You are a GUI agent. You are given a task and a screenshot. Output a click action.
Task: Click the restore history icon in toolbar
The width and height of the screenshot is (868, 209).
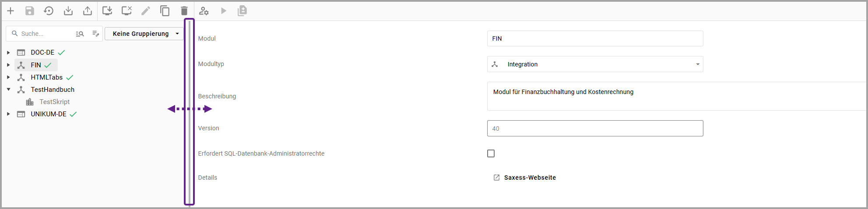49,11
